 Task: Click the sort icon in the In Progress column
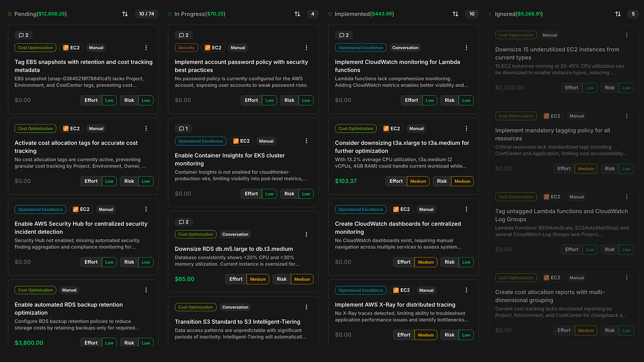(x=297, y=14)
